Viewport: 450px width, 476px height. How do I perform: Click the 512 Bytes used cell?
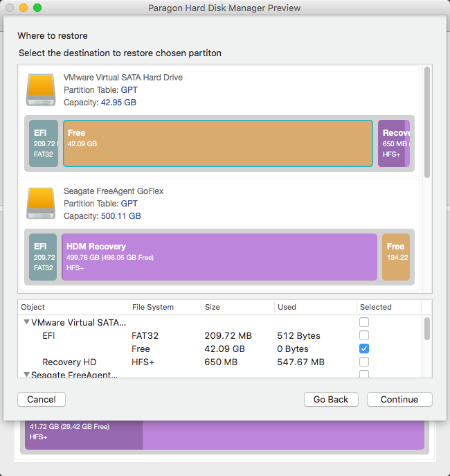point(298,336)
